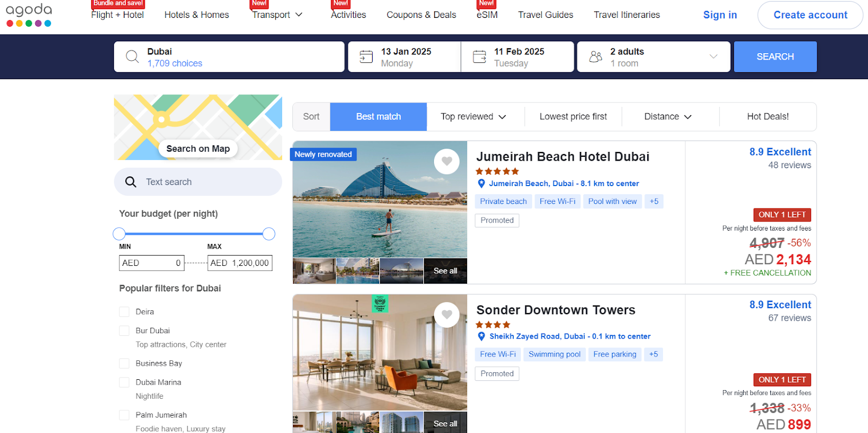Open the check-in calendar icon
The width and height of the screenshot is (868, 433).
pyautogui.click(x=366, y=56)
